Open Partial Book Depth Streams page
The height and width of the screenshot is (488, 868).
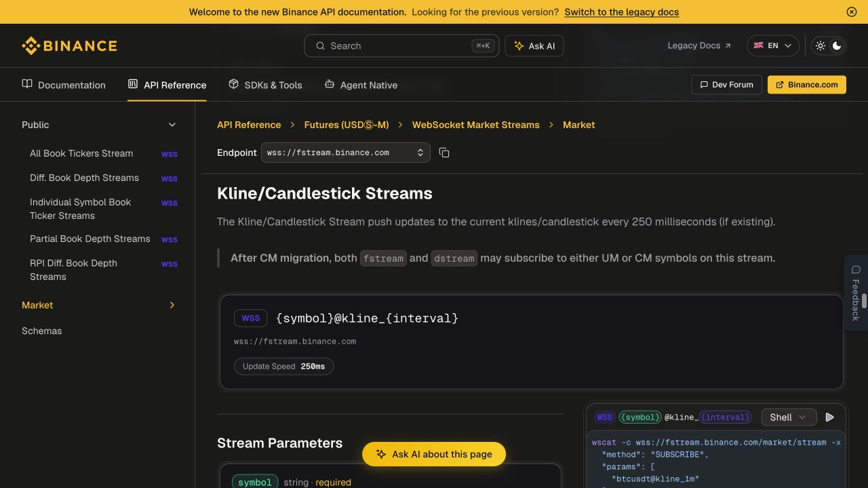coord(104,239)
